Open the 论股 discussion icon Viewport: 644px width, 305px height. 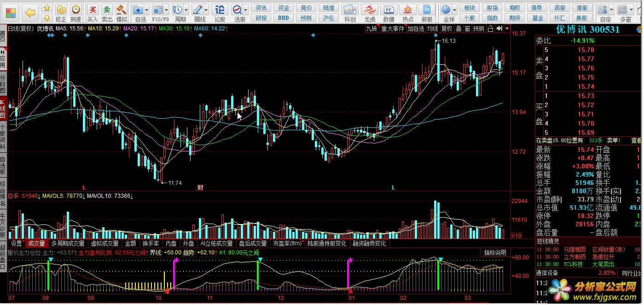tap(220, 9)
